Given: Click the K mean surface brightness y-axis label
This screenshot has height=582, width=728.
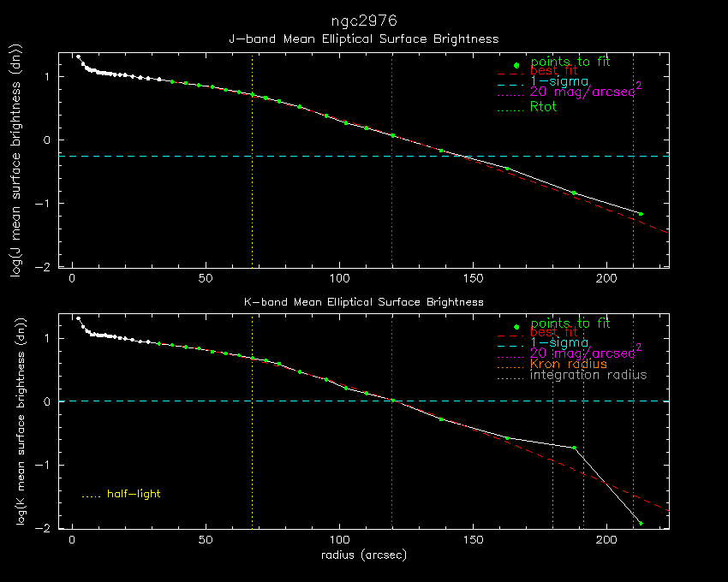Looking at the screenshot, I should [15, 422].
